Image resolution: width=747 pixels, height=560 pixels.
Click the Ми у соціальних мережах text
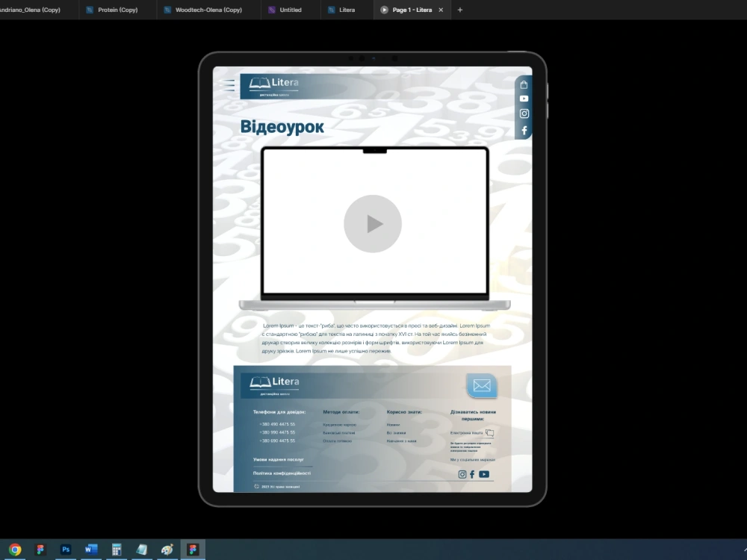click(473, 460)
